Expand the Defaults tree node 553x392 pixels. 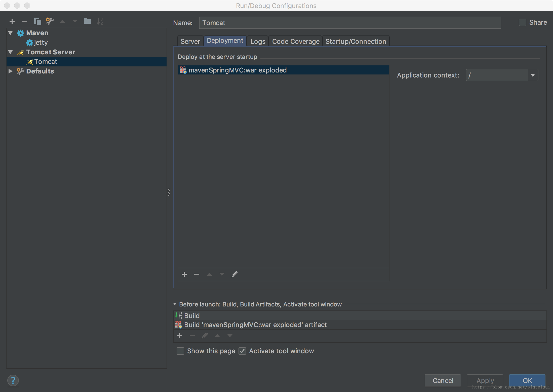(10, 71)
